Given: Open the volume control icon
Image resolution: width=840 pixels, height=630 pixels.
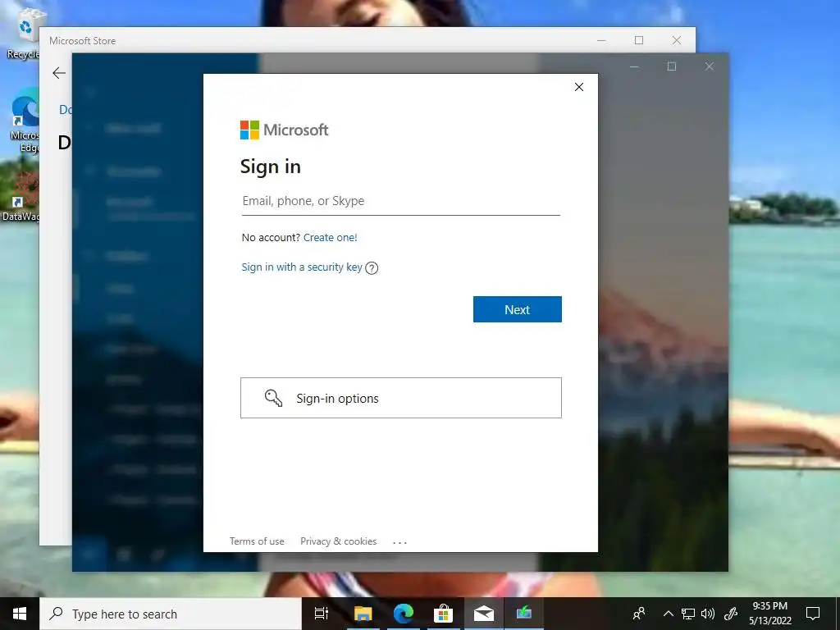Looking at the screenshot, I should click(708, 614).
